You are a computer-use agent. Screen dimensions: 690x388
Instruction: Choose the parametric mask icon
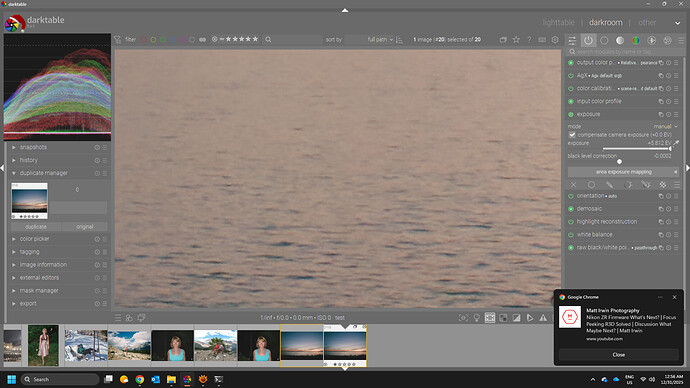628,185
